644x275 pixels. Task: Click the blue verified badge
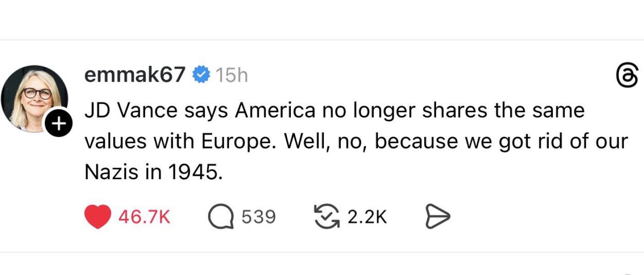[200, 75]
